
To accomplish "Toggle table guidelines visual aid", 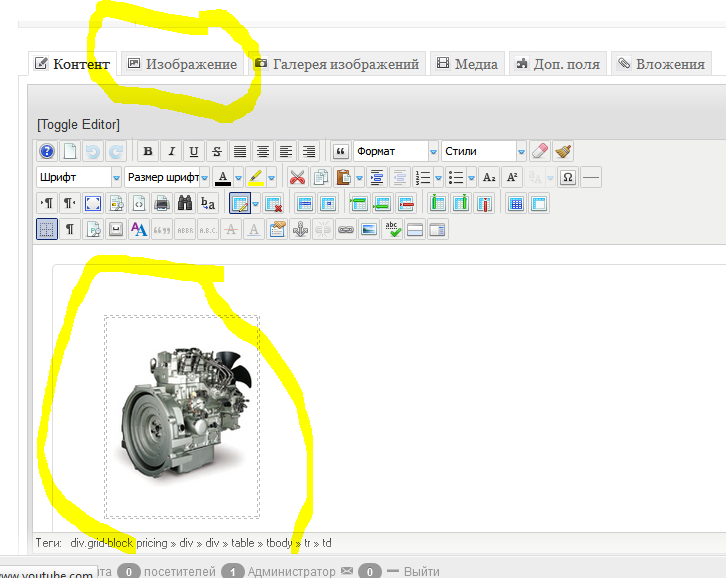I will (x=47, y=229).
